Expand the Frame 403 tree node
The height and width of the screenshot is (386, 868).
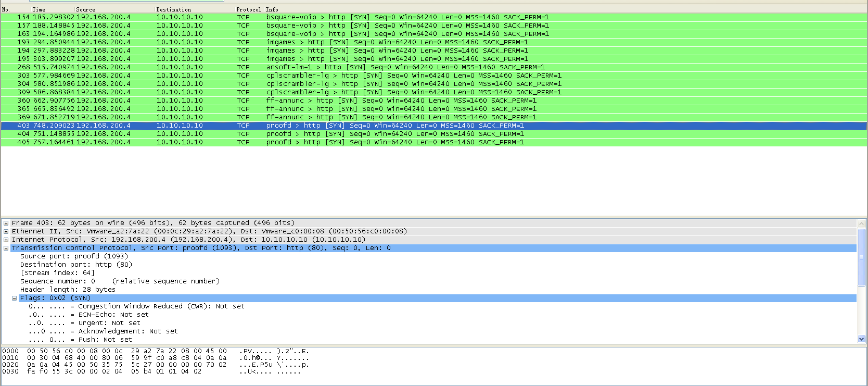tap(6, 223)
